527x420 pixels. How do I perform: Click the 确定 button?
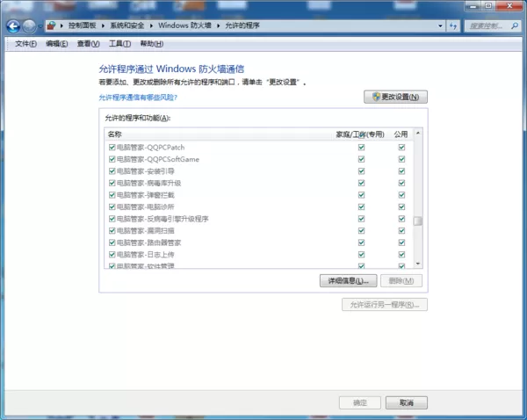pos(360,402)
